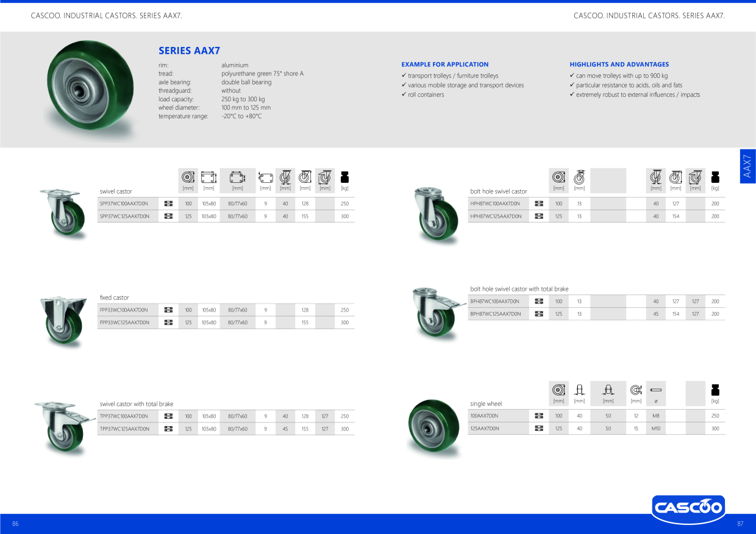Click the bearing icon in row 125AAX7D0N
The image size is (756, 534).
click(539, 429)
